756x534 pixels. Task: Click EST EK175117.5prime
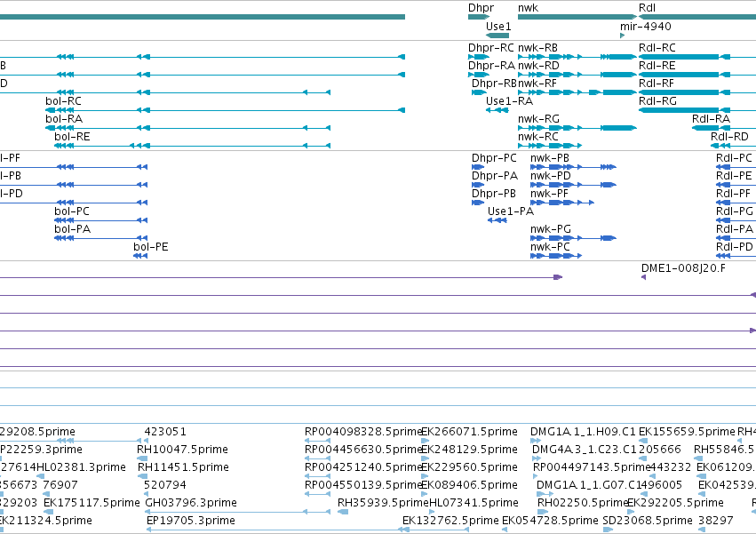pos(92,503)
